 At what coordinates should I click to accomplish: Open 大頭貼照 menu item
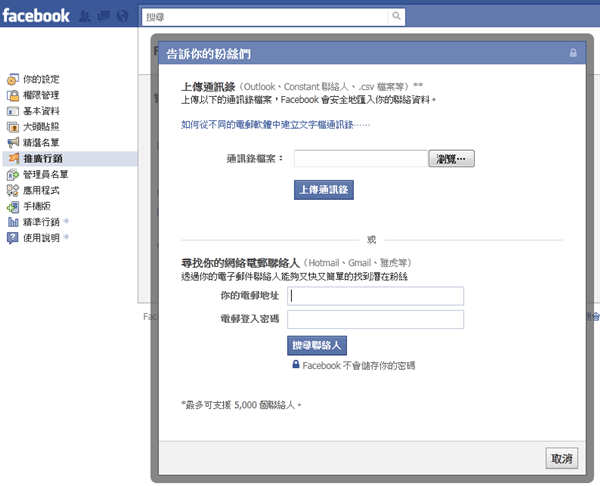[41, 127]
